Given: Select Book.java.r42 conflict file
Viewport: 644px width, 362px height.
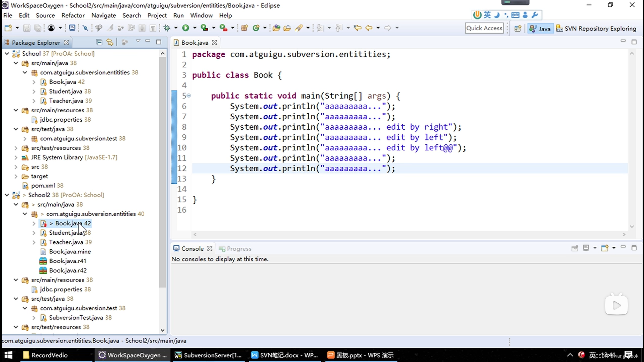Looking at the screenshot, I should [68, 270].
